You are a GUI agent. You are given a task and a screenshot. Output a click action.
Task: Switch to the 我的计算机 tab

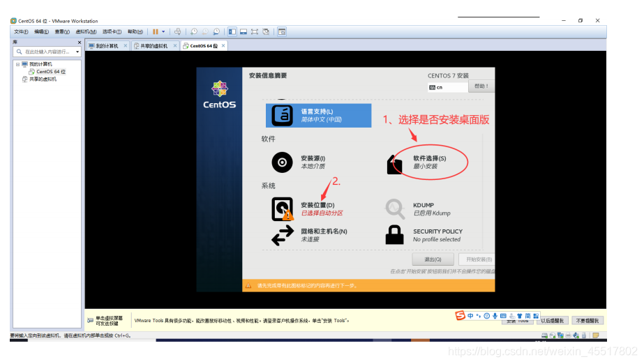pyautogui.click(x=106, y=46)
